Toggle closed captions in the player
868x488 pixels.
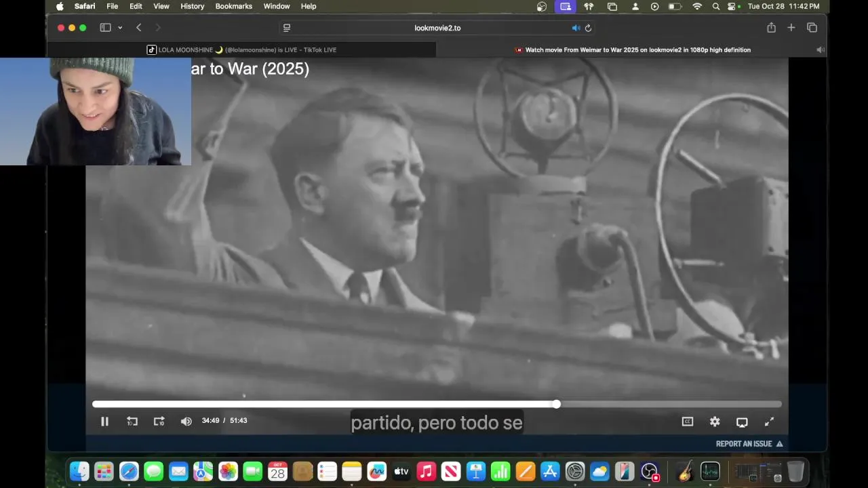click(x=688, y=422)
